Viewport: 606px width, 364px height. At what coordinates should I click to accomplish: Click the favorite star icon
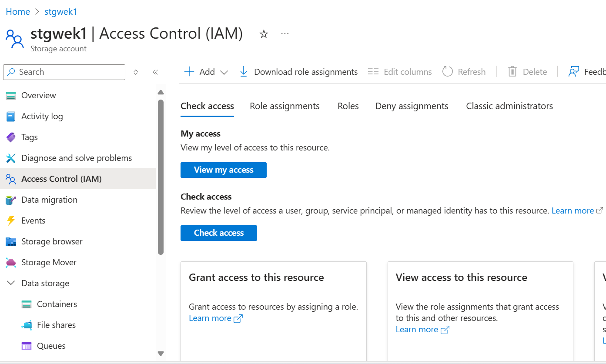coord(264,34)
